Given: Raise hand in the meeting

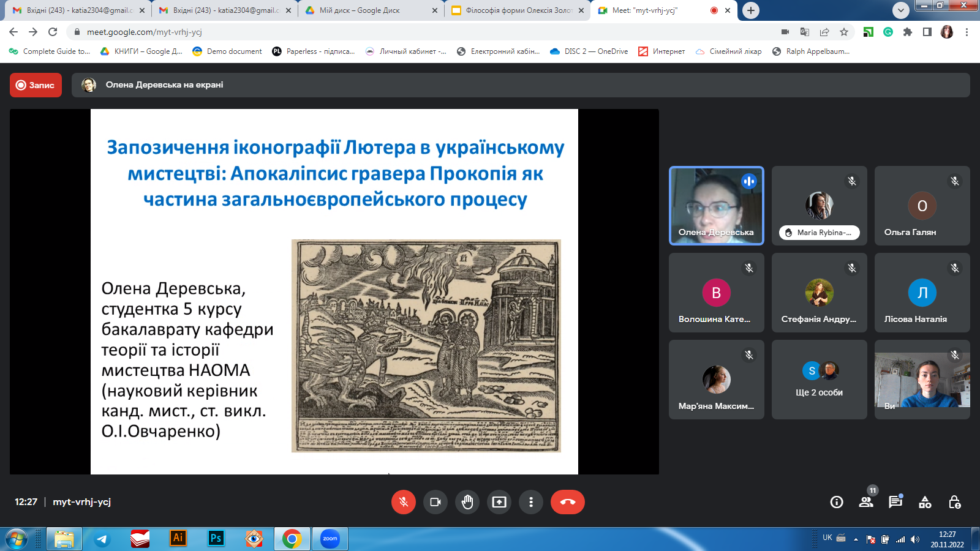Looking at the screenshot, I should click(x=467, y=502).
